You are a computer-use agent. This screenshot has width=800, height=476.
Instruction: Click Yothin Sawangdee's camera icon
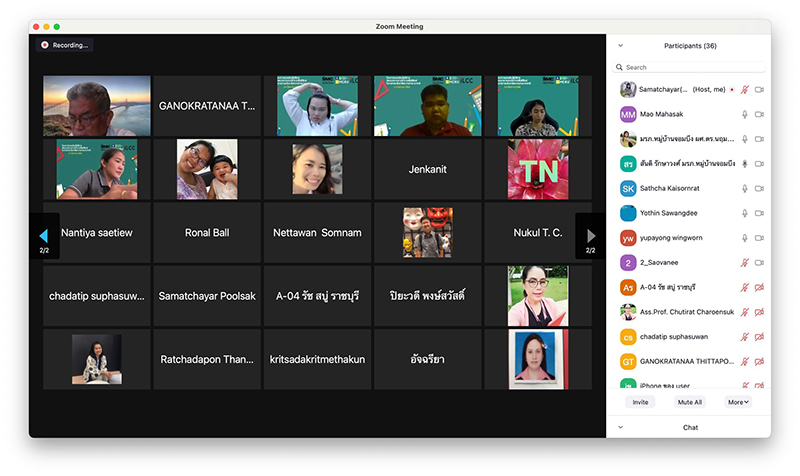pyautogui.click(x=759, y=213)
